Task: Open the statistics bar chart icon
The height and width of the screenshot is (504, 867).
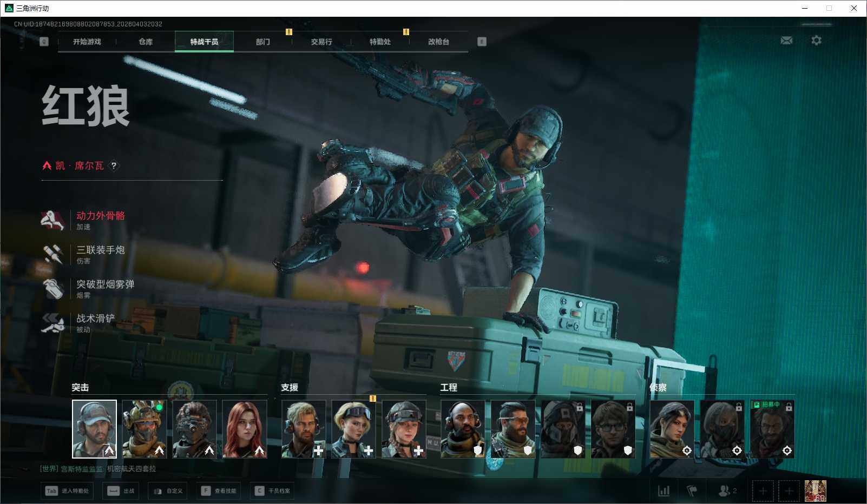Action: (x=664, y=490)
